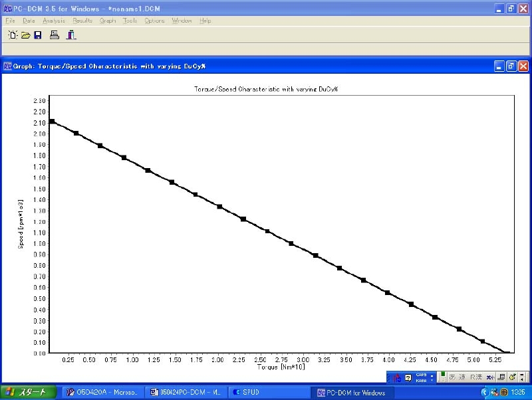
Task: Click the 連 conversion mode IME button
Action: click(462, 377)
